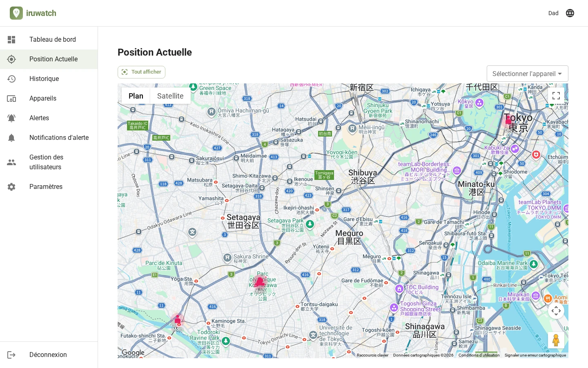Screen dimensions: 588x368
Task: Open Alertes page
Action: pos(49,118)
